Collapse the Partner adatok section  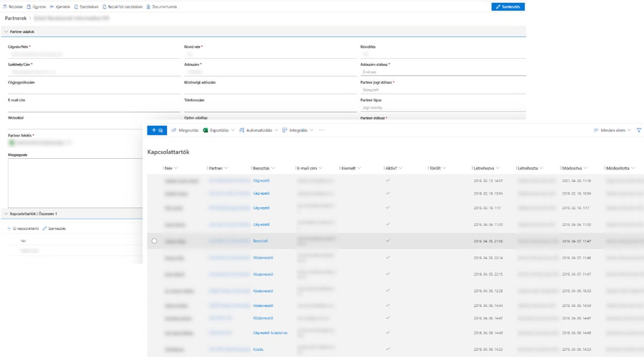click(6, 32)
